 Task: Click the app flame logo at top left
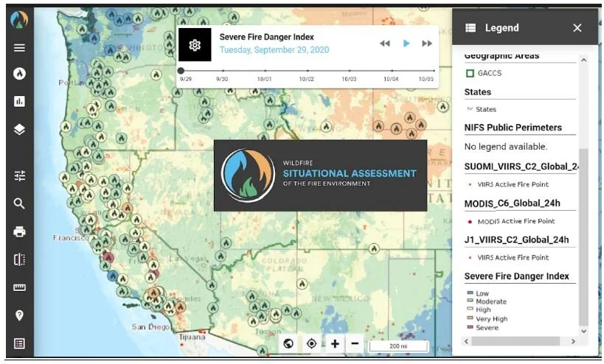coord(19,20)
